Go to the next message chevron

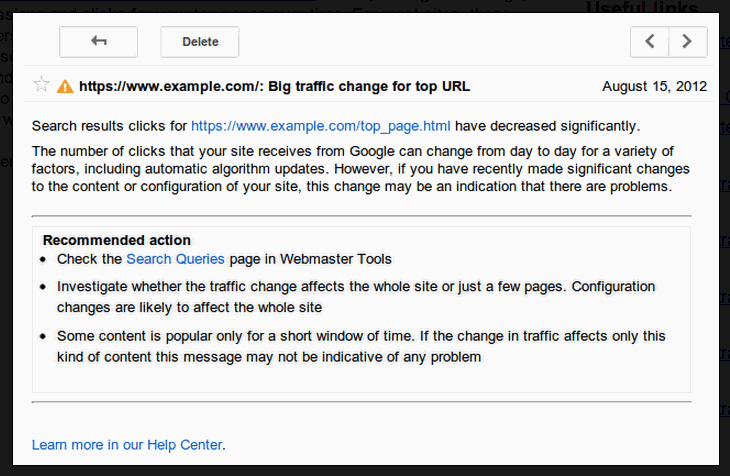[687, 42]
